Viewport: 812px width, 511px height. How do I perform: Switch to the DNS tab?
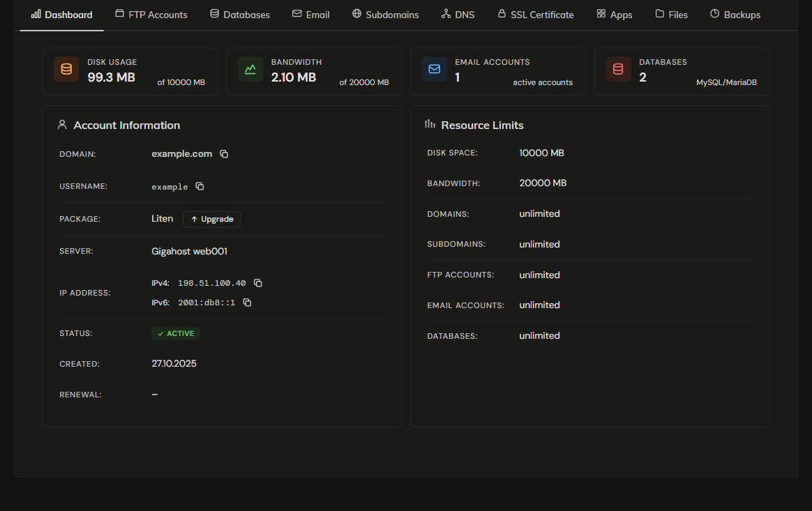coord(458,15)
